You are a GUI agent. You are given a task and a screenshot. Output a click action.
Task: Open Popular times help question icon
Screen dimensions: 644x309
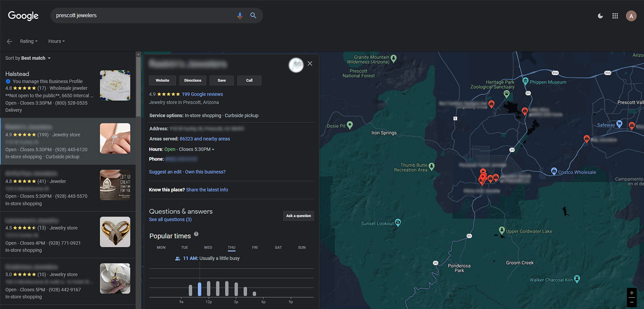click(x=196, y=234)
